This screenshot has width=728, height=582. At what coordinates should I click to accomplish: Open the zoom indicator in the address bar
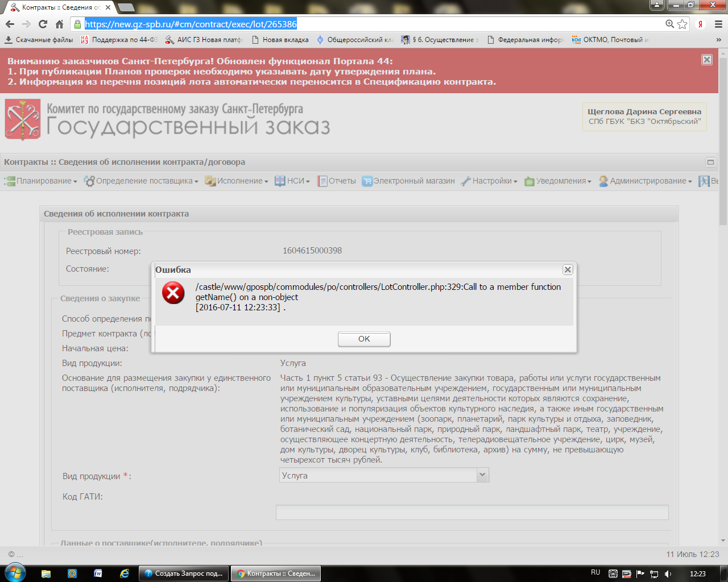tap(670, 24)
